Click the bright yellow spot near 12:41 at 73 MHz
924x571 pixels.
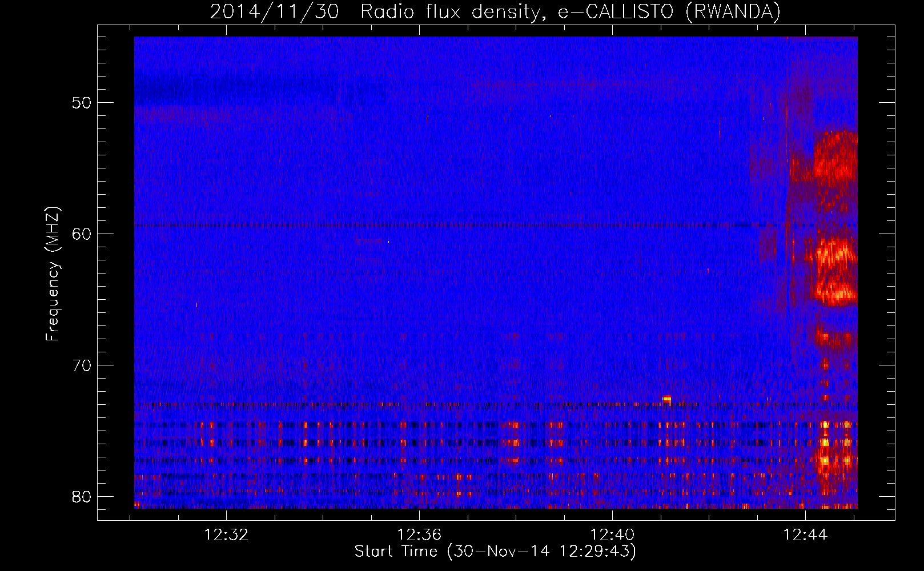pos(666,400)
